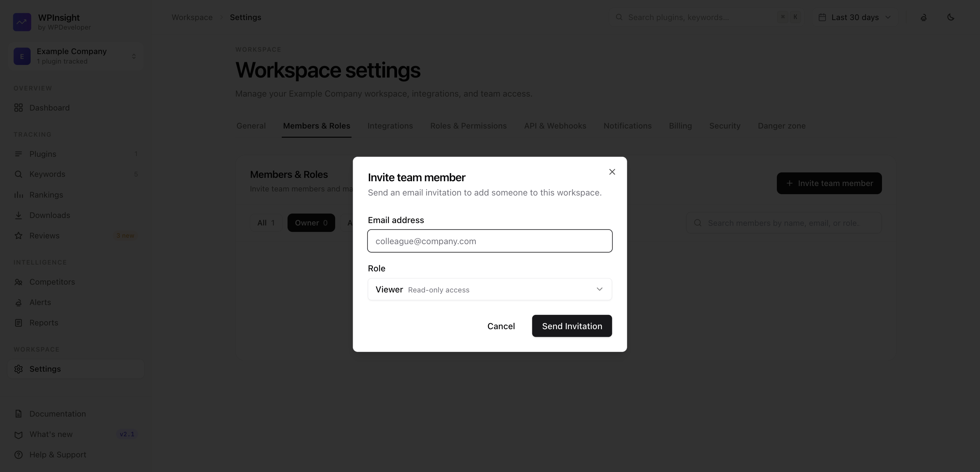Open Rankings in the sidebar
Viewport: 980px width, 472px height.
pos(76,195)
